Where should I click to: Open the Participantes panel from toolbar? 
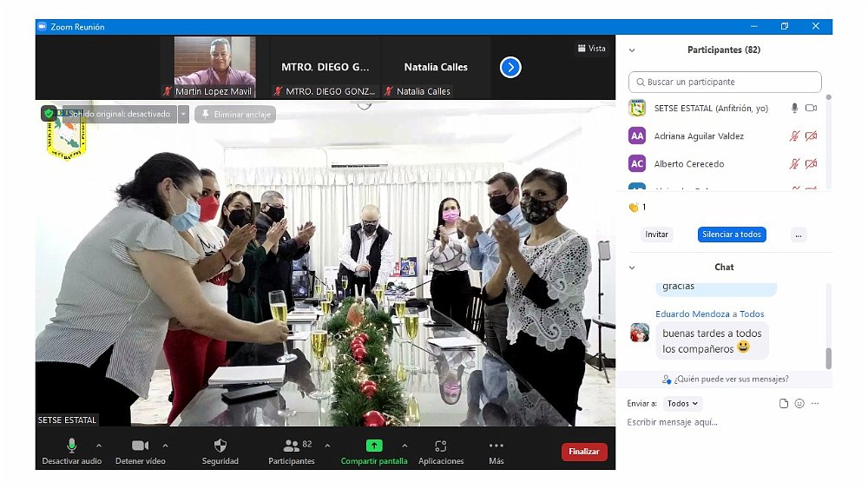pyautogui.click(x=292, y=446)
